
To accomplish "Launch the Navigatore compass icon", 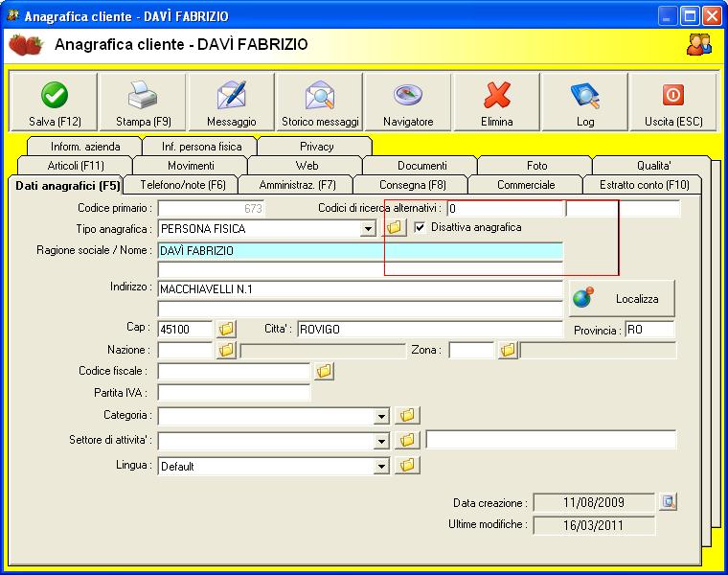I will [x=408, y=96].
